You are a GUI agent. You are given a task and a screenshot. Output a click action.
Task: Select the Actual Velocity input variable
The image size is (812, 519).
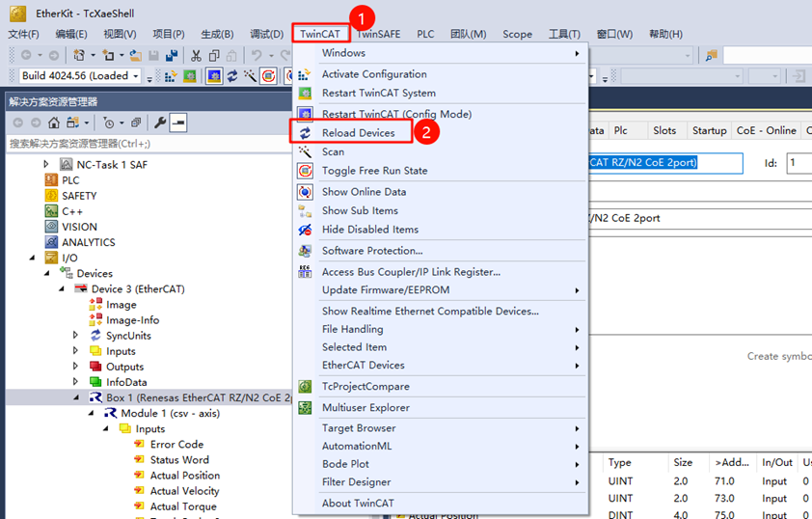point(184,491)
